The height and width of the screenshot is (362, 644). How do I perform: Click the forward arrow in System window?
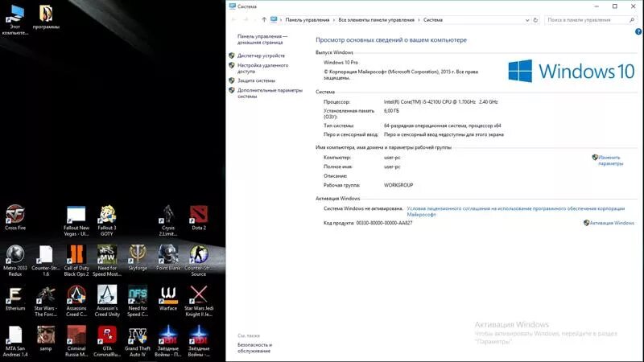coord(246,19)
